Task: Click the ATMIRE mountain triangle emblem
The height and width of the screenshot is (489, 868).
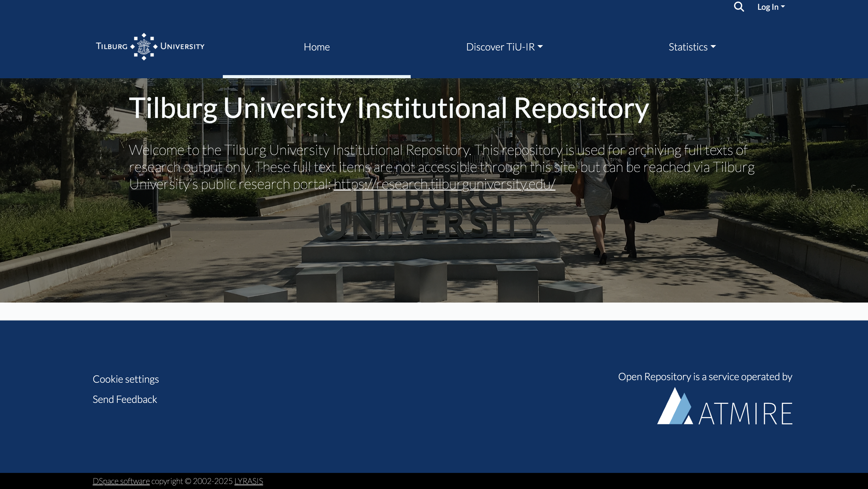Action: point(675,407)
